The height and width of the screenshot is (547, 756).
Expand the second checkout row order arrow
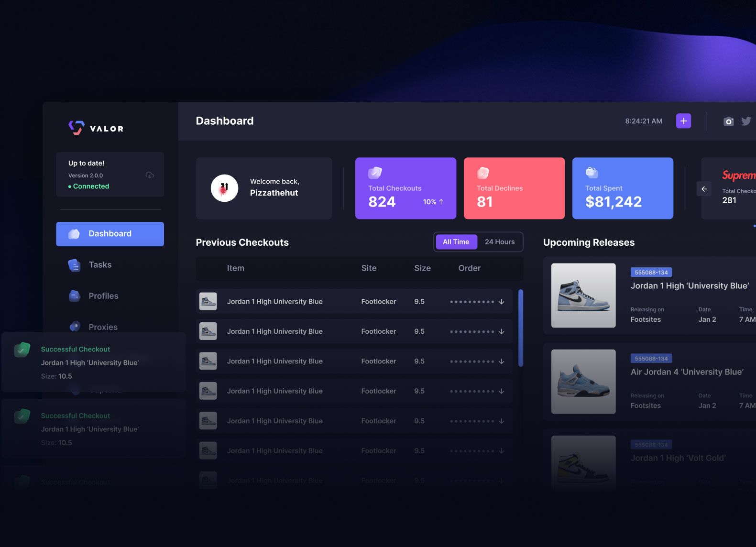click(501, 331)
